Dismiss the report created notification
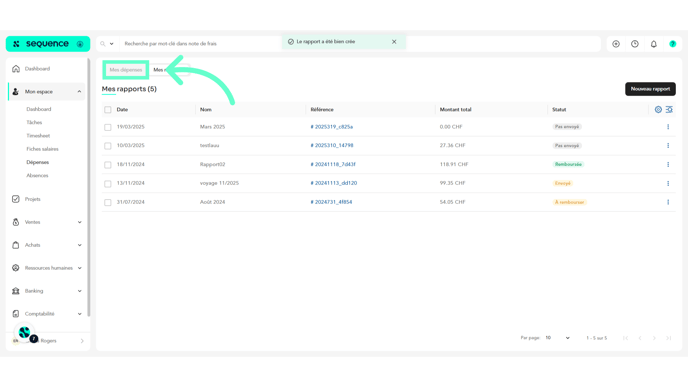688x387 pixels. coord(394,42)
